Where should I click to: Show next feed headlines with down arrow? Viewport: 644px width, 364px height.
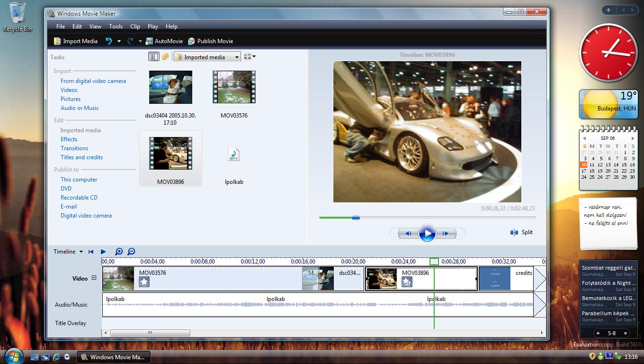(x=626, y=333)
